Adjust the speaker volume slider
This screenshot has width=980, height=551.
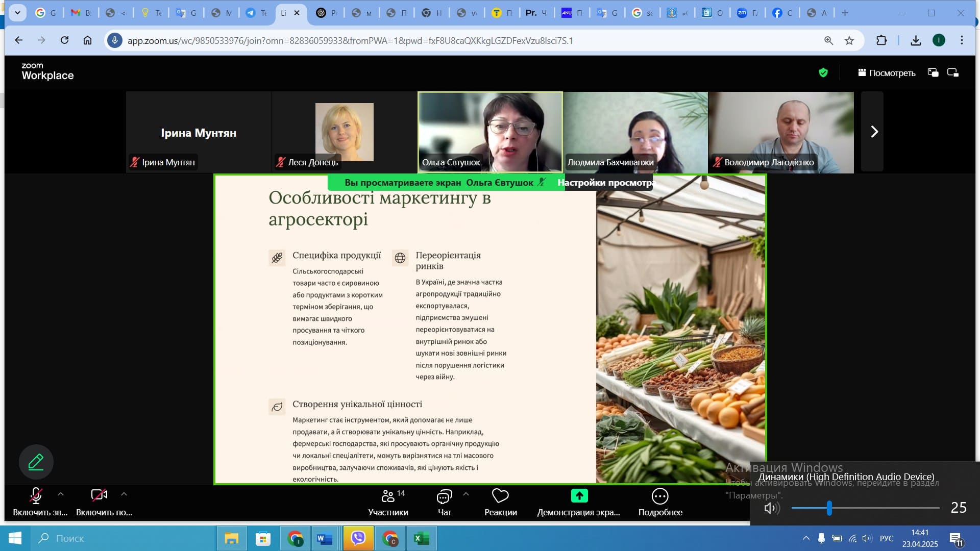[865, 508]
